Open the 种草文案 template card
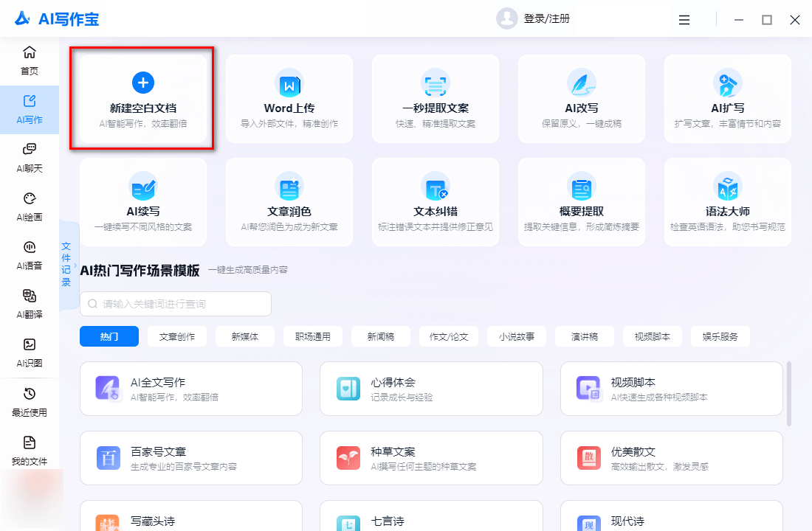 point(432,458)
